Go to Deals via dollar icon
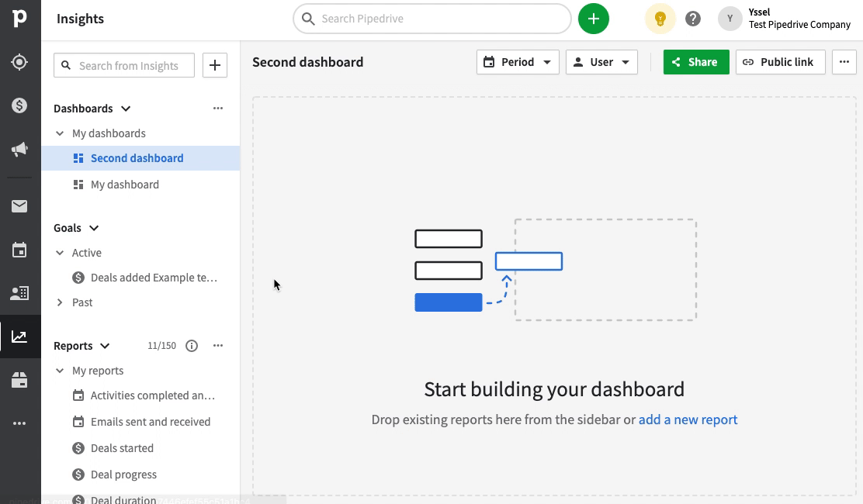The width and height of the screenshot is (863, 504). tap(19, 105)
